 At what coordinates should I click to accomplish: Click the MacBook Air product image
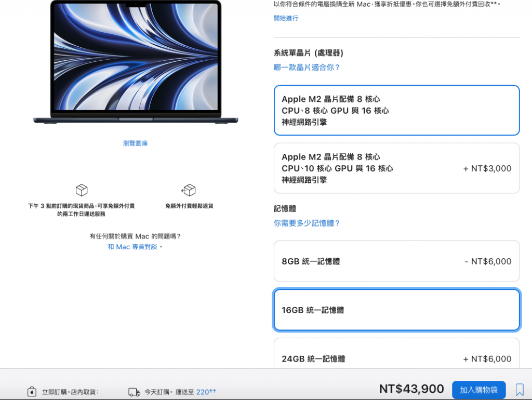pyautogui.click(x=136, y=62)
